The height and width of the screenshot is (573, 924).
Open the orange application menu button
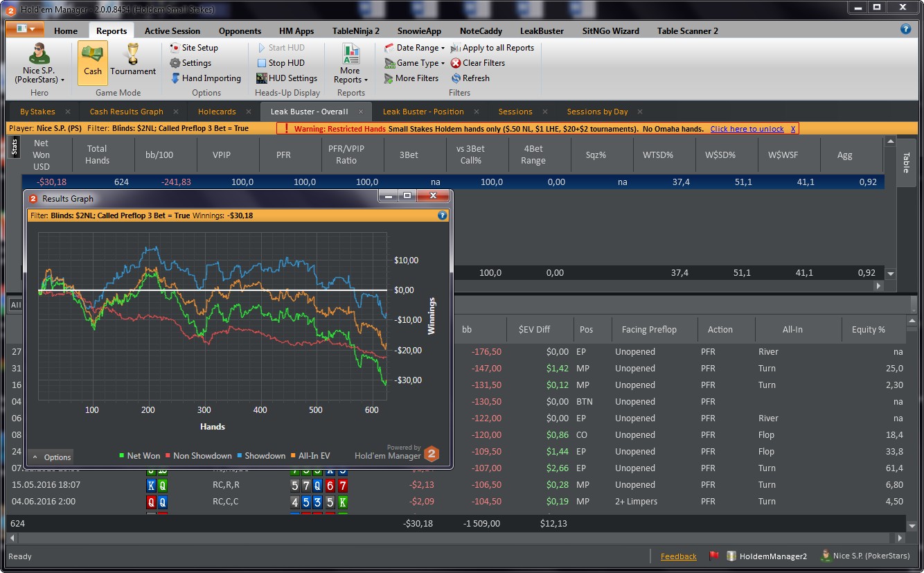[25, 29]
